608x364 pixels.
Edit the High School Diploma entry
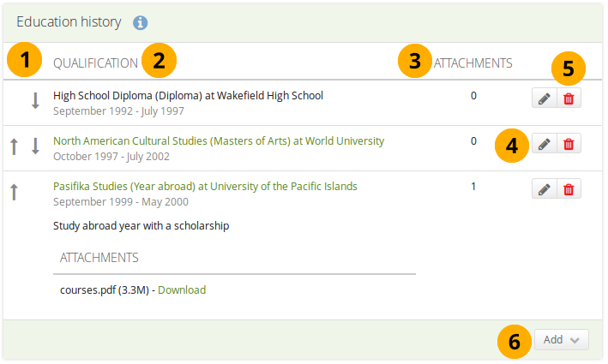coord(544,99)
